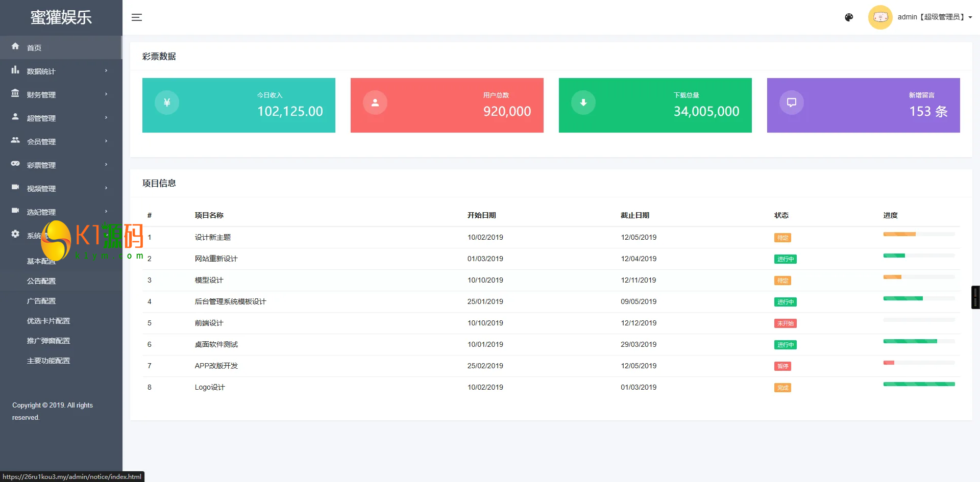Viewport: 980px width, 482px height.
Task: Expand 数据统计 menu chevron
Action: point(106,70)
